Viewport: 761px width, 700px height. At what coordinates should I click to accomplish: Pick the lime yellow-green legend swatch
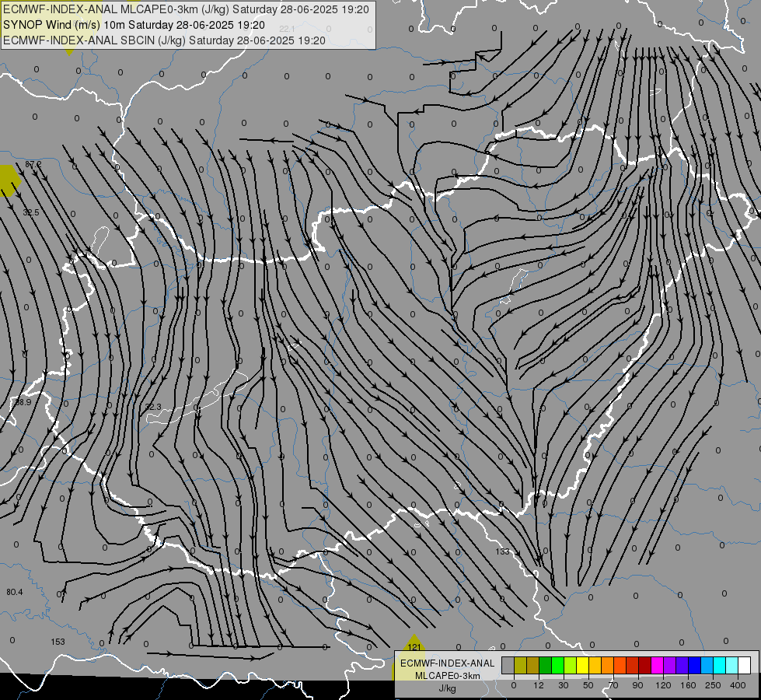[x=571, y=665]
